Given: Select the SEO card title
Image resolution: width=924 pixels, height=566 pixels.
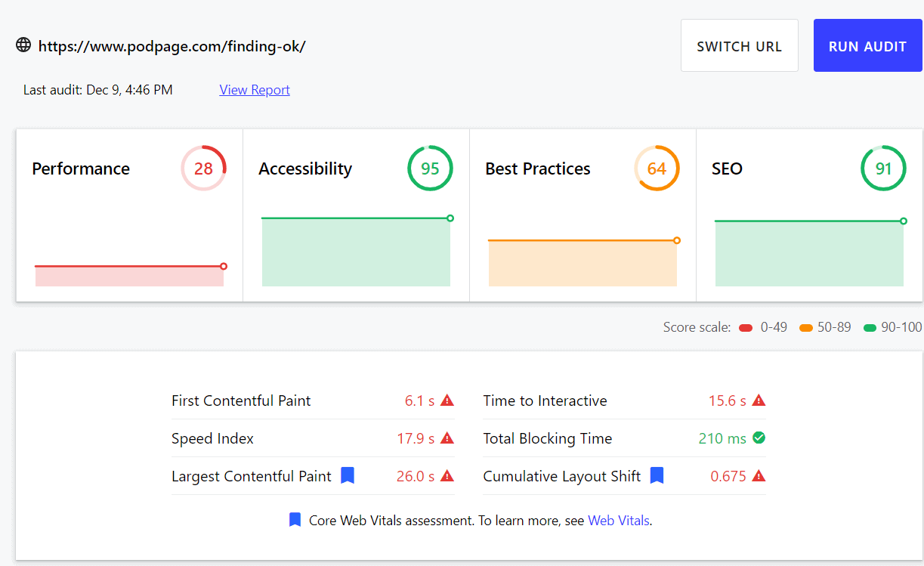Looking at the screenshot, I should pyautogui.click(x=727, y=169).
